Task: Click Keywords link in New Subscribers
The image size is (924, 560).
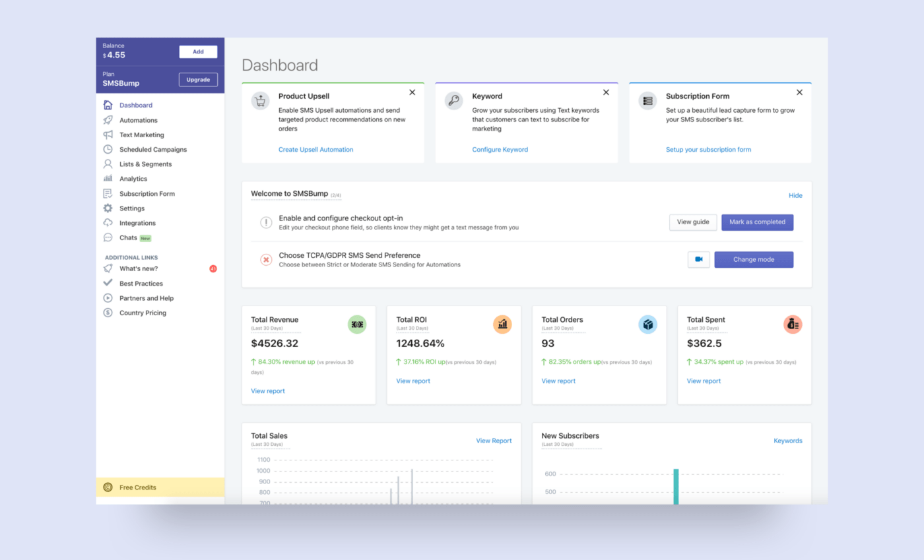Action: pos(788,441)
